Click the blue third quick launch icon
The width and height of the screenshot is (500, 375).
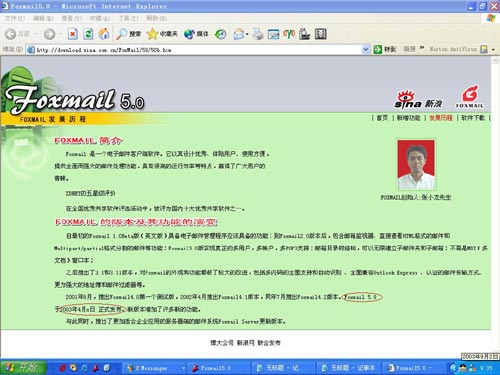coord(85,368)
